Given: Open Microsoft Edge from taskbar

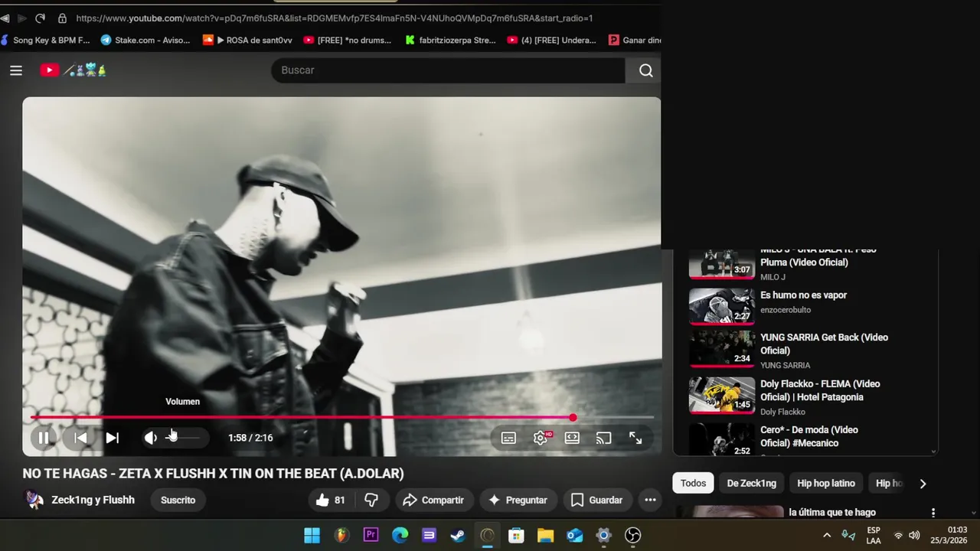Looking at the screenshot, I should tap(400, 535).
